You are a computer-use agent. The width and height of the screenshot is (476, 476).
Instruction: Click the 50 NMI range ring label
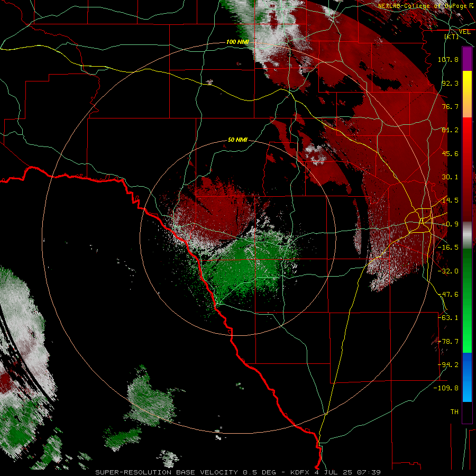click(237, 140)
